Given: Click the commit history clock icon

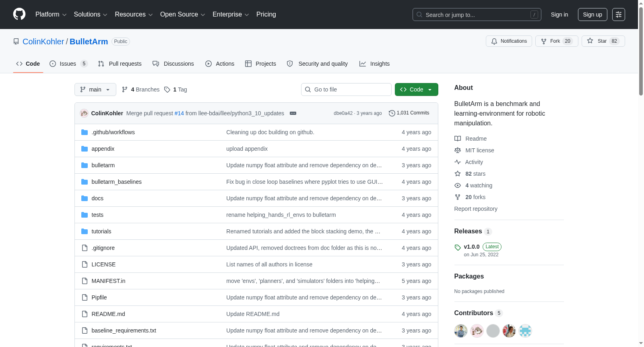Looking at the screenshot, I should point(392,113).
